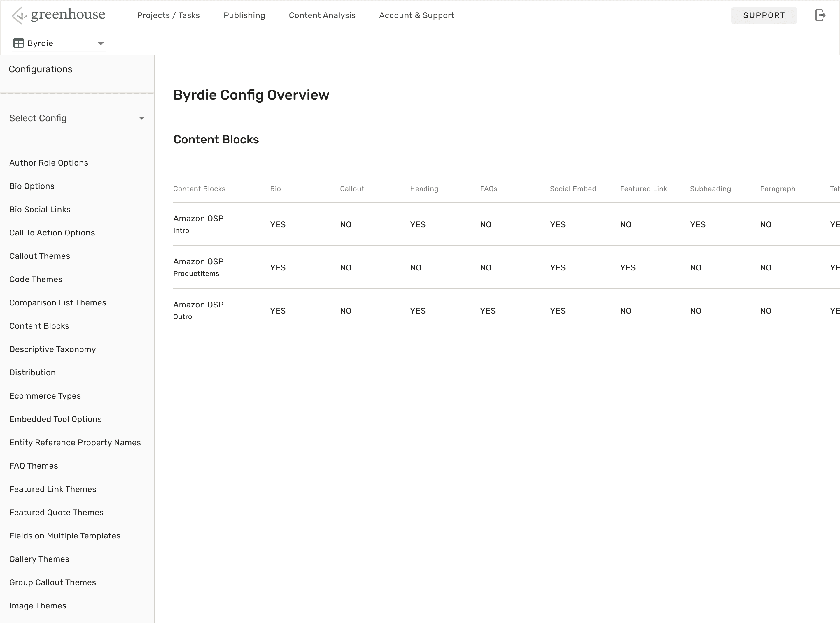
Task: Click the Amazon OSP Intro row
Action: (199, 224)
